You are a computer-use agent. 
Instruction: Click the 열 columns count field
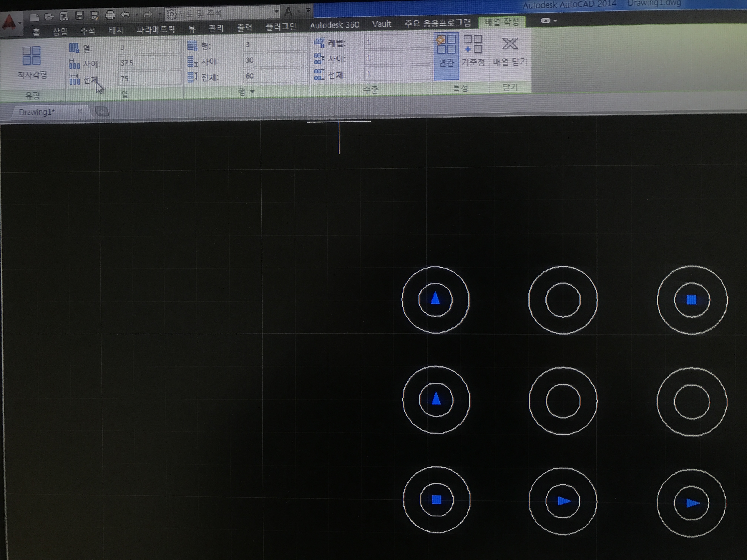click(x=150, y=47)
